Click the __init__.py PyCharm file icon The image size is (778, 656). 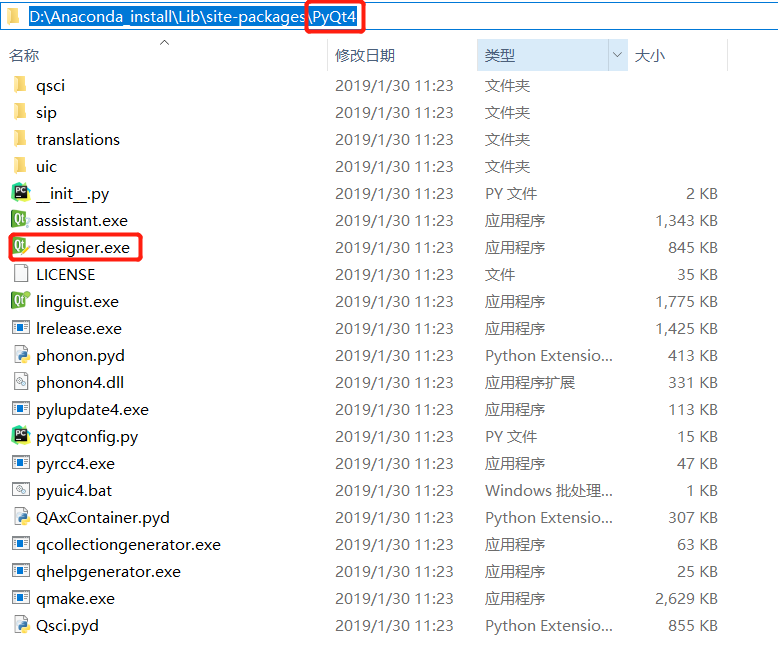point(21,193)
